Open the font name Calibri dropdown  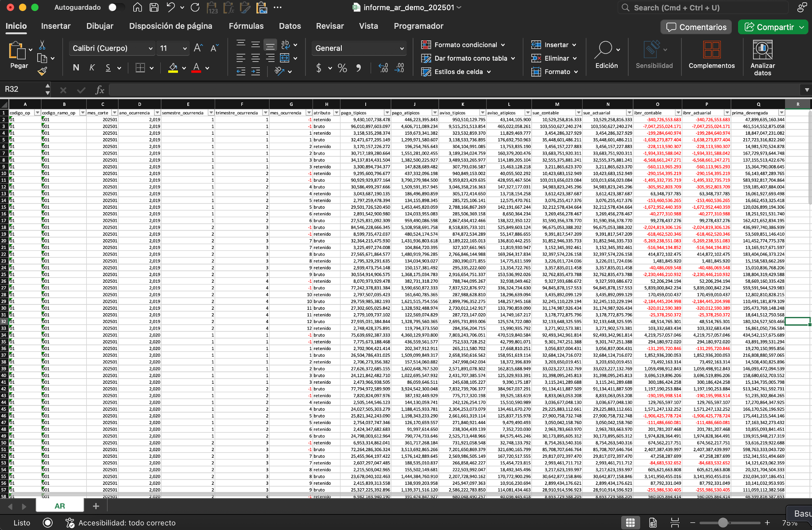click(x=151, y=48)
